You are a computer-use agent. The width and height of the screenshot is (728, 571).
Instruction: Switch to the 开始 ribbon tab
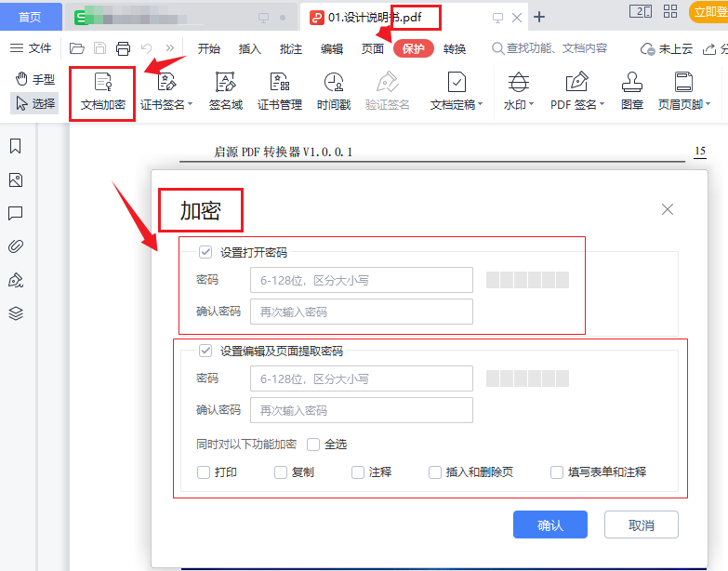(209, 48)
